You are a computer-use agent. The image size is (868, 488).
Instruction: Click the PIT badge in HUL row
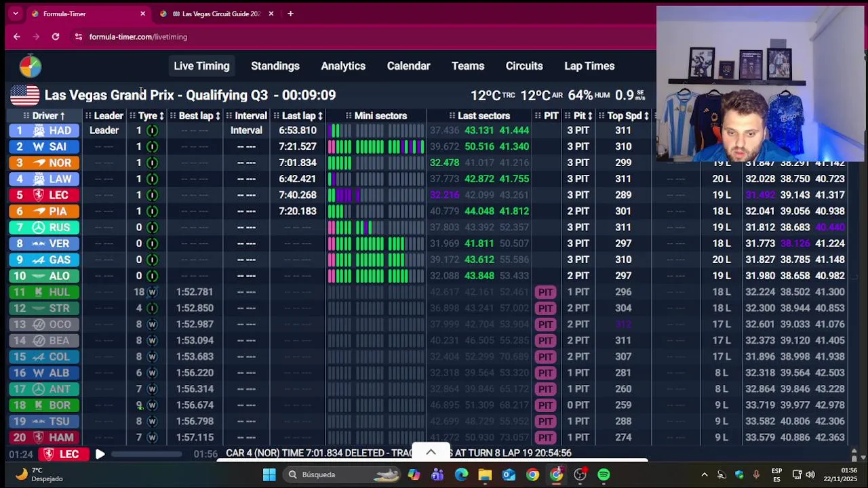545,292
